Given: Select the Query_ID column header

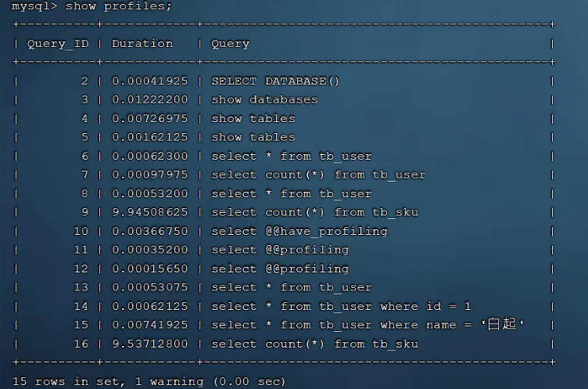Looking at the screenshot, I should 58,44.
